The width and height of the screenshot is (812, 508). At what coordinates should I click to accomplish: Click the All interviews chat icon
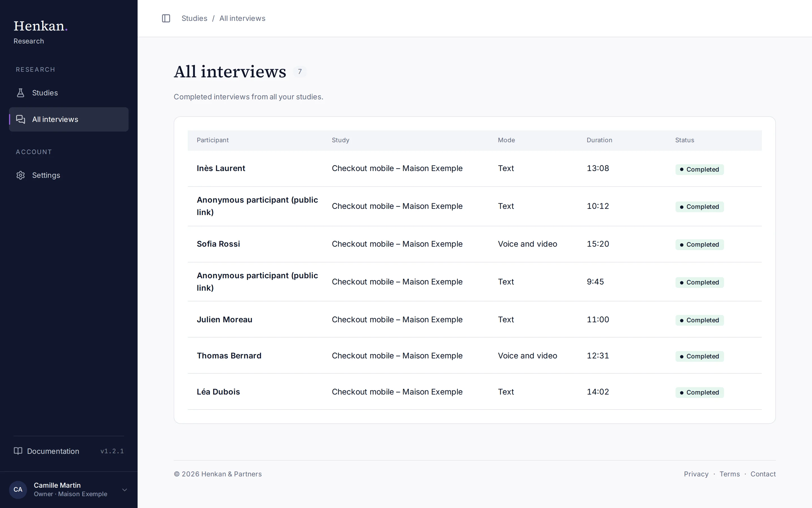(x=21, y=119)
